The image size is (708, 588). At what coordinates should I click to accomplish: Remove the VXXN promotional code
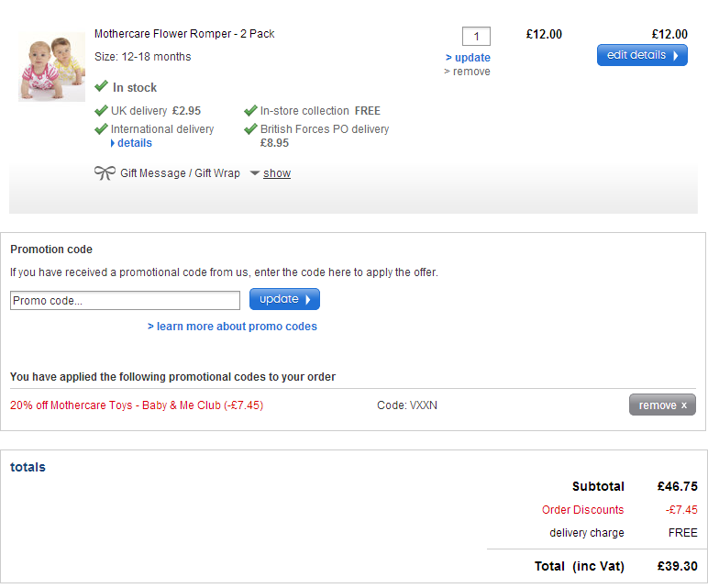662,405
